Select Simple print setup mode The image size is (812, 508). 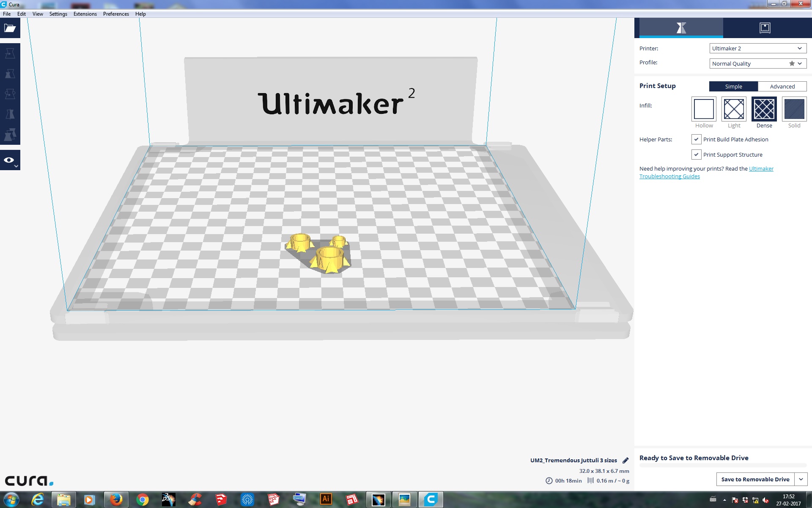point(733,86)
